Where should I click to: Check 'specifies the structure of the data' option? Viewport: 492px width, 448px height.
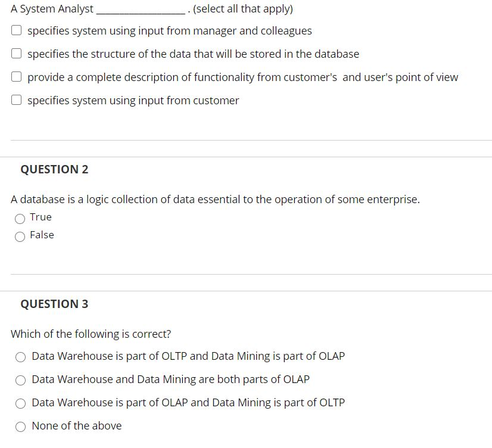coord(16,52)
